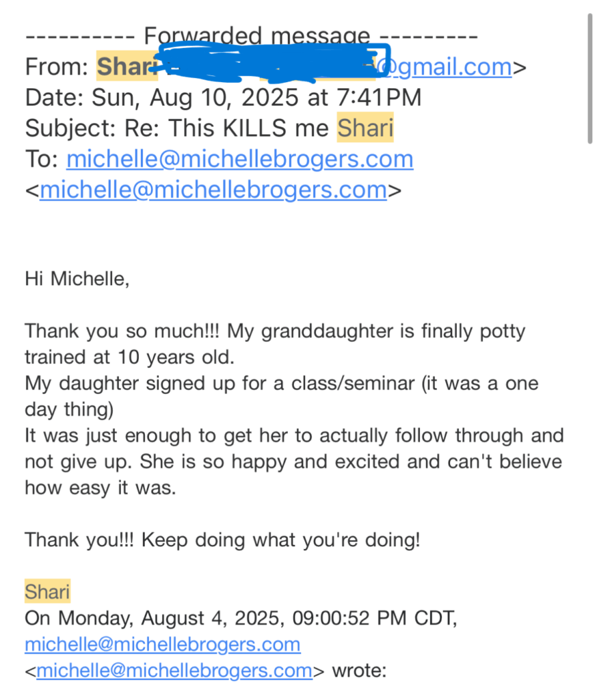Click the word "wrote:" in quoted header
The image size is (597, 700).
[x=360, y=671]
